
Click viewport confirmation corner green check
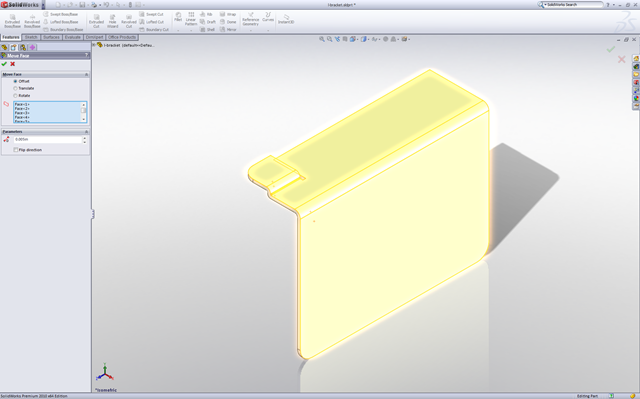coord(611,49)
